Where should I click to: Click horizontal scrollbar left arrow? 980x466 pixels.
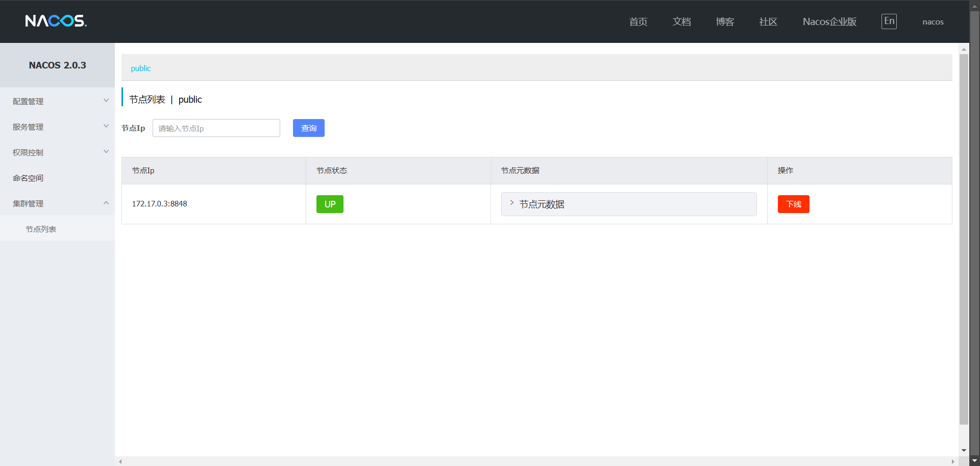click(x=120, y=461)
